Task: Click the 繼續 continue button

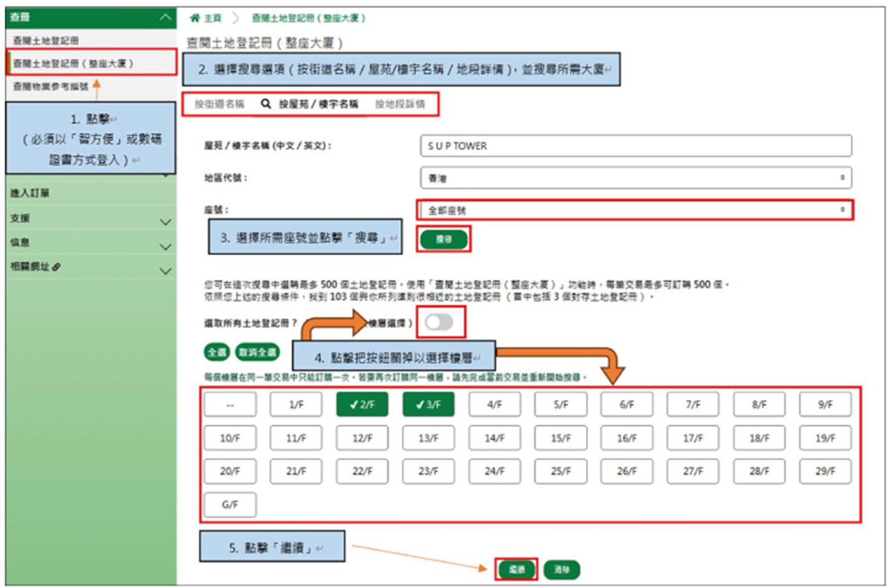Action: [x=516, y=569]
